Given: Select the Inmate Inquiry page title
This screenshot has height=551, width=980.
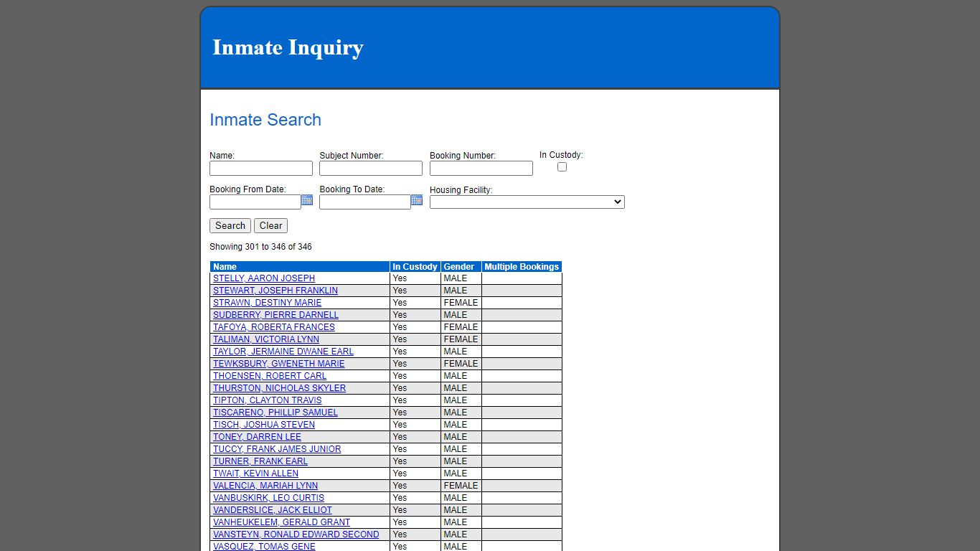Looking at the screenshot, I should click(x=288, y=47).
